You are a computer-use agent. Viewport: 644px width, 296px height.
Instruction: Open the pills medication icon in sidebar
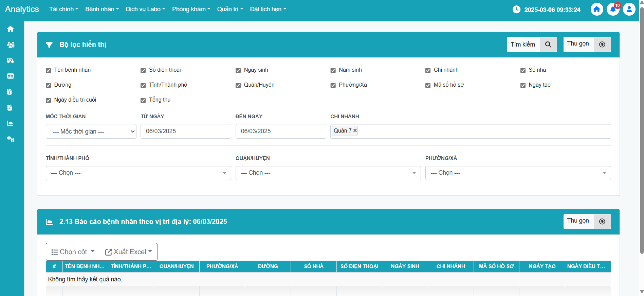tap(11, 60)
